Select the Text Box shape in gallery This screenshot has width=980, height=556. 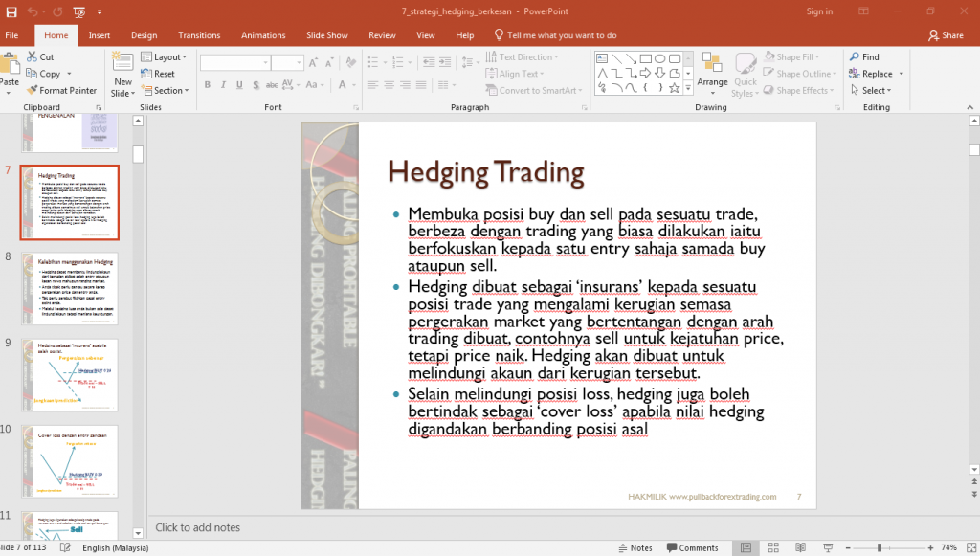pos(603,58)
